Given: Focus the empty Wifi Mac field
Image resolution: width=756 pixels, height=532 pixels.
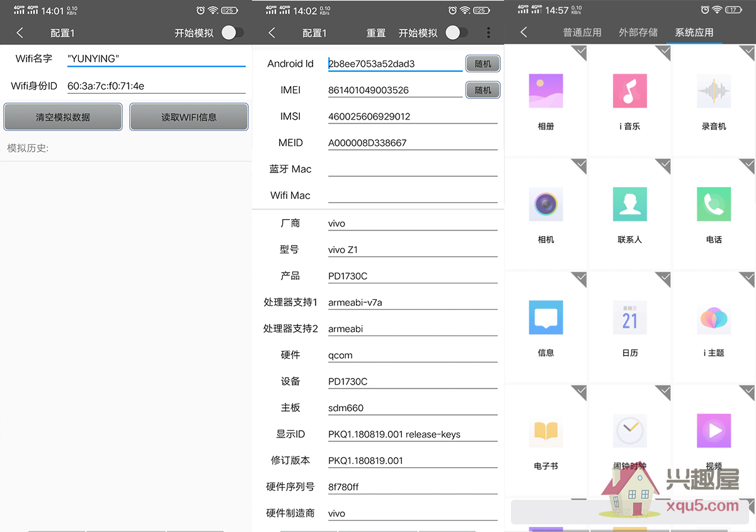Looking at the screenshot, I should click(413, 195).
